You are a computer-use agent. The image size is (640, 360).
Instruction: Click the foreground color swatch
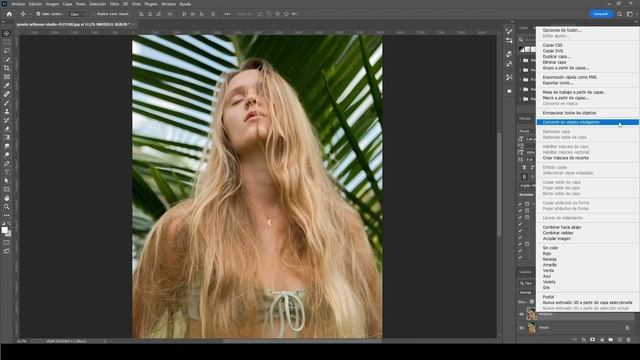tap(4, 230)
